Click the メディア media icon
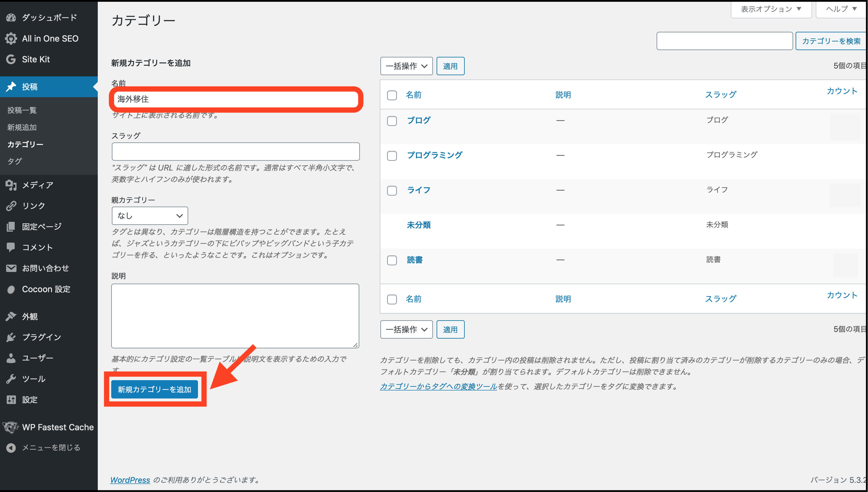Viewport: 868px width, 492px height. [x=11, y=185]
